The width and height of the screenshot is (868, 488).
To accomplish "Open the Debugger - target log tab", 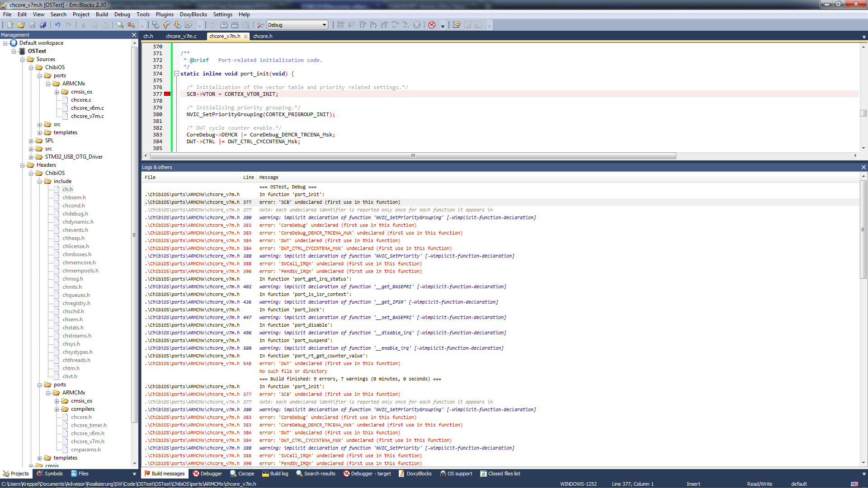I will pos(367,474).
